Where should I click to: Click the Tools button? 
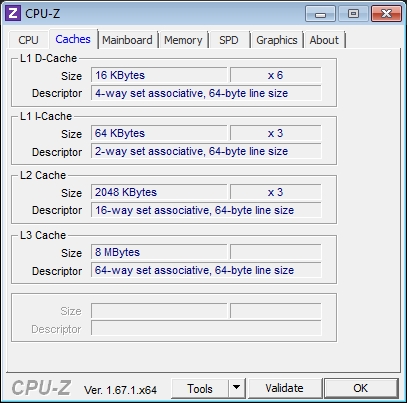click(200, 388)
